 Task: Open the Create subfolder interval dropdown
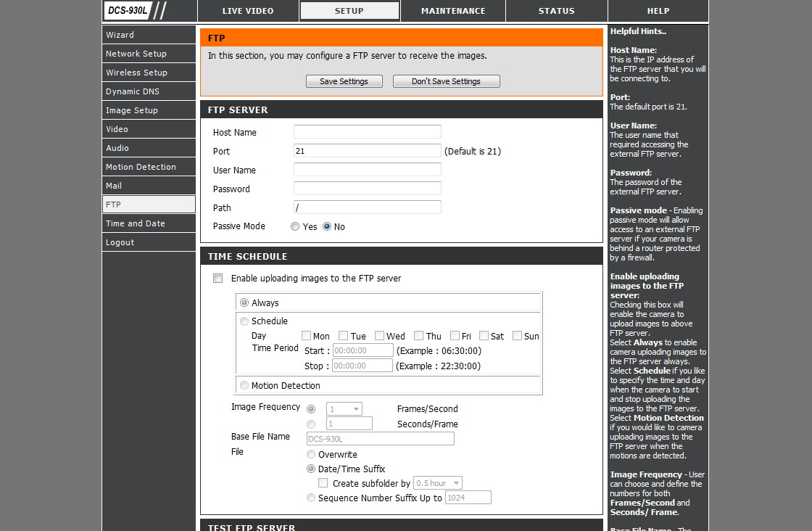click(438, 483)
